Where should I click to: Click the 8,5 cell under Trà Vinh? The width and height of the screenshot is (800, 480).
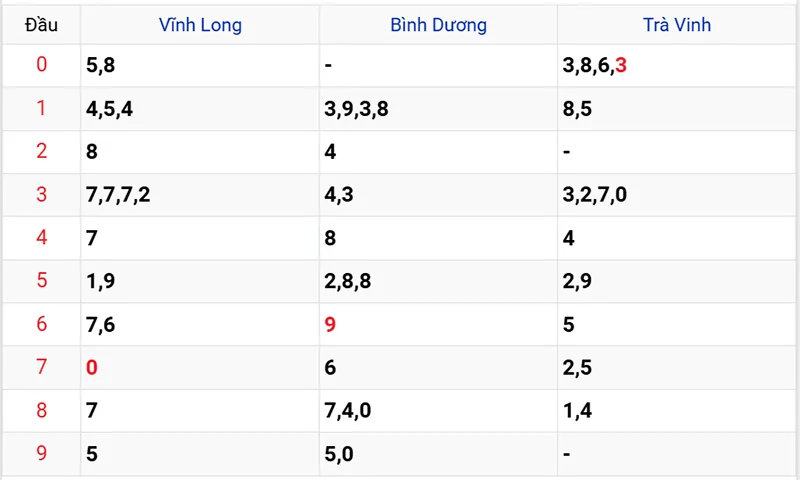click(x=578, y=109)
